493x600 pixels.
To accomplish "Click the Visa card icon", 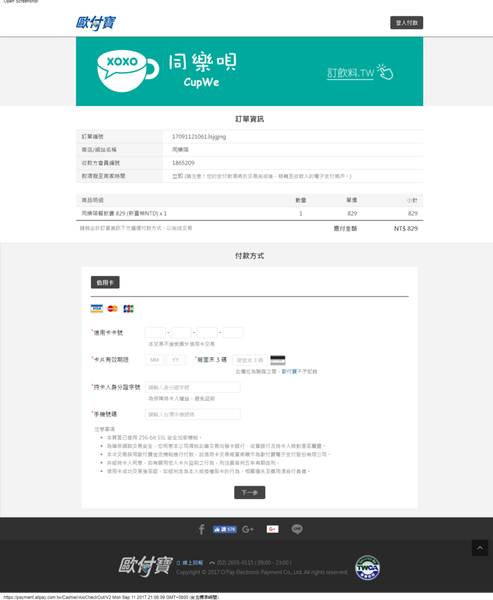I will point(96,308).
